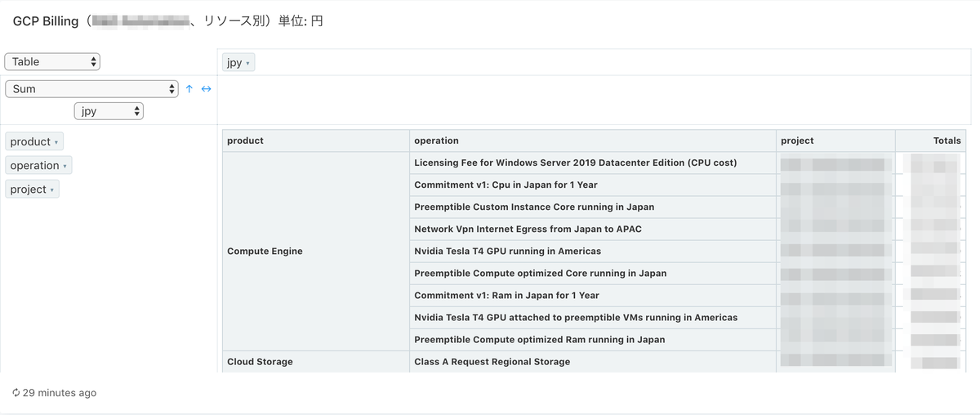This screenshot has width=980, height=415.
Task: Click Class A Request Regional Storage row
Action: [593, 361]
